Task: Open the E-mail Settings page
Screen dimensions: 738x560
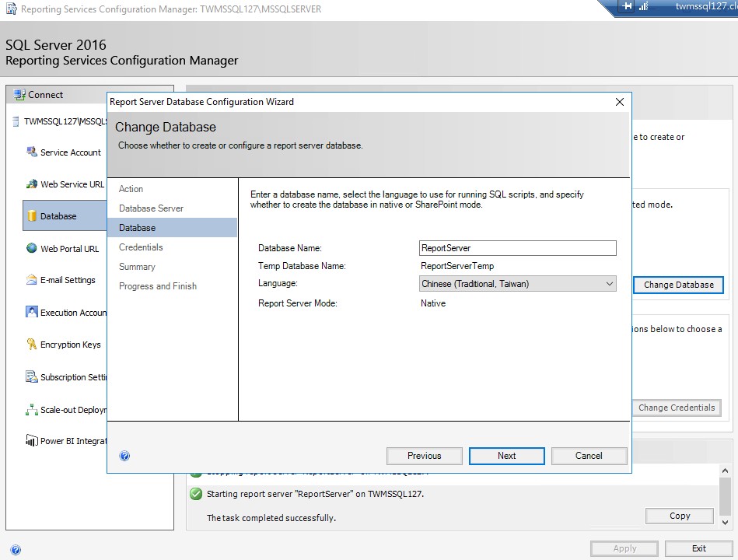Action: 68,280
